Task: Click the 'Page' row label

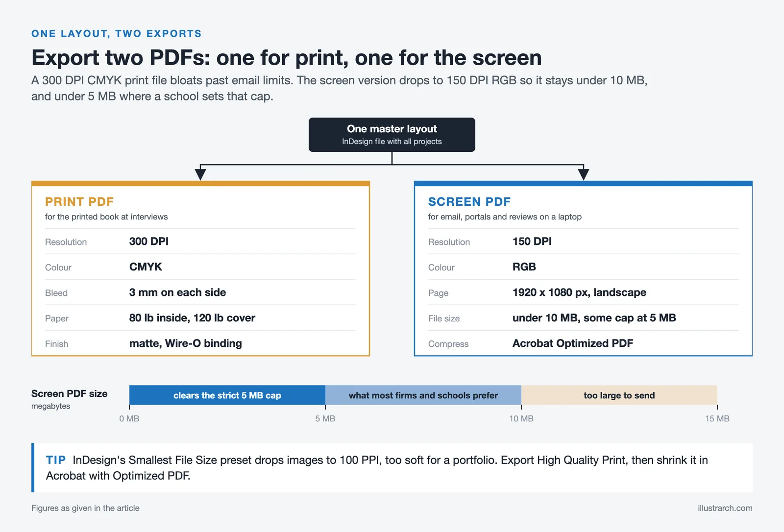Action: coord(438,293)
